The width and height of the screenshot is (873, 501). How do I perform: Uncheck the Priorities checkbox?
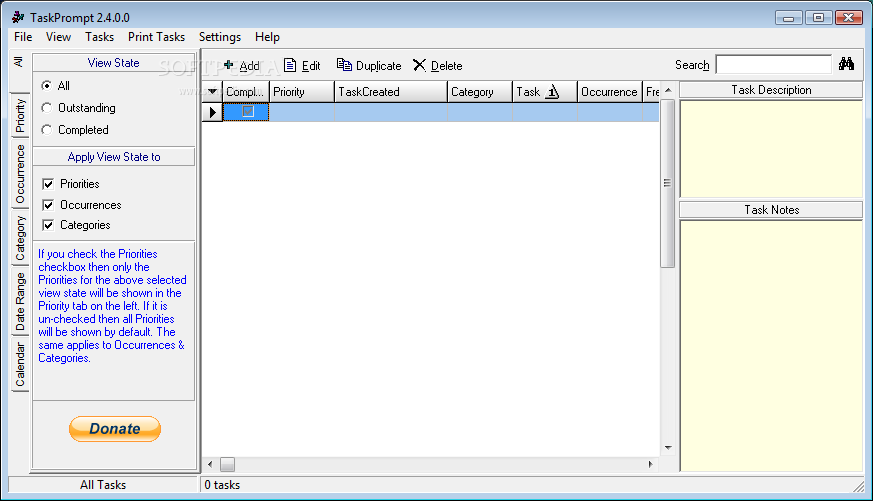pos(48,184)
